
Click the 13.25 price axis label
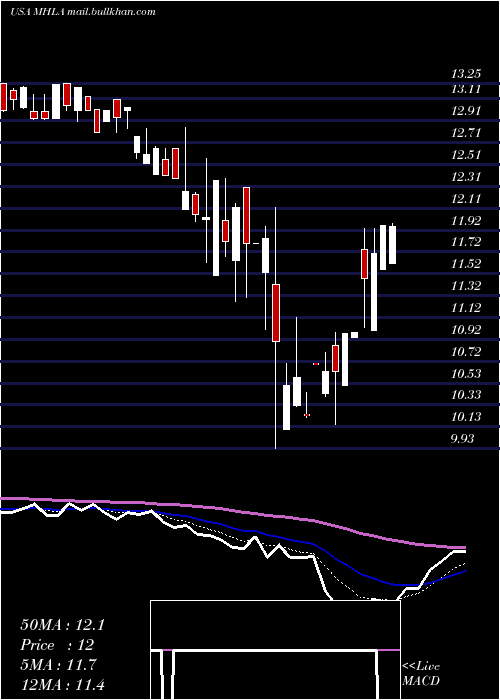pyautogui.click(x=467, y=74)
